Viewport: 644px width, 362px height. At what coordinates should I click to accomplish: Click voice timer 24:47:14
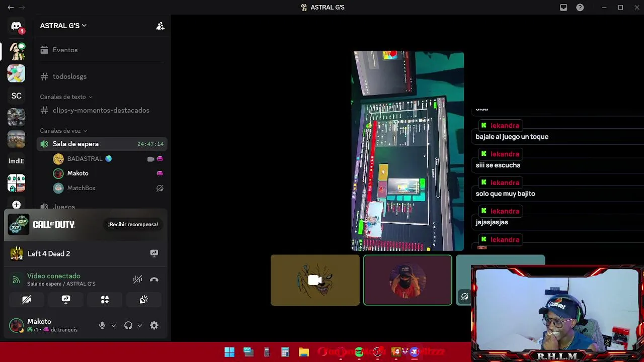pos(150,144)
